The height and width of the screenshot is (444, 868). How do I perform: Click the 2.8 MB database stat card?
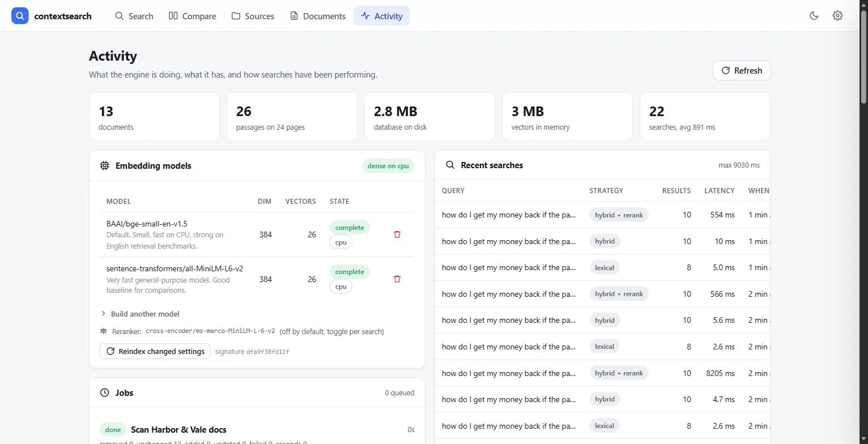[429, 117]
